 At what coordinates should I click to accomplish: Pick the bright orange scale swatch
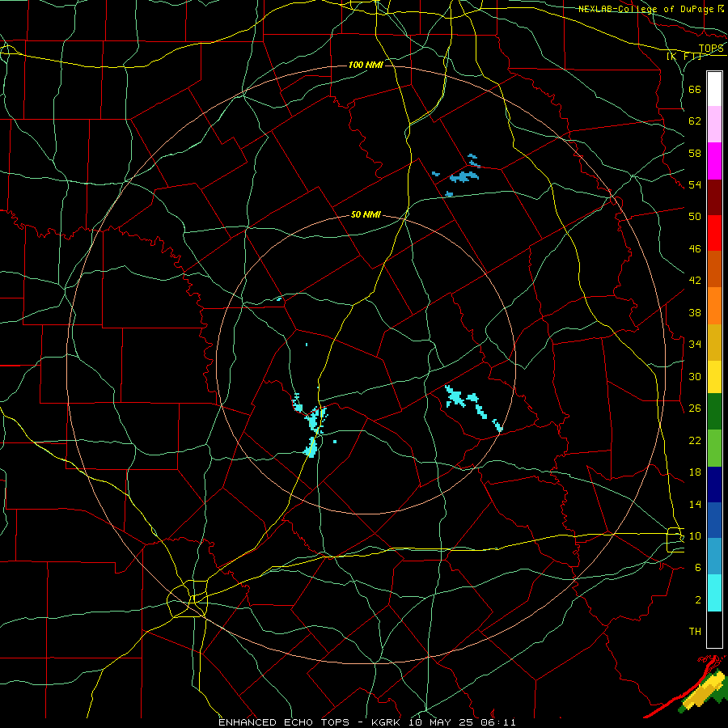(714, 306)
